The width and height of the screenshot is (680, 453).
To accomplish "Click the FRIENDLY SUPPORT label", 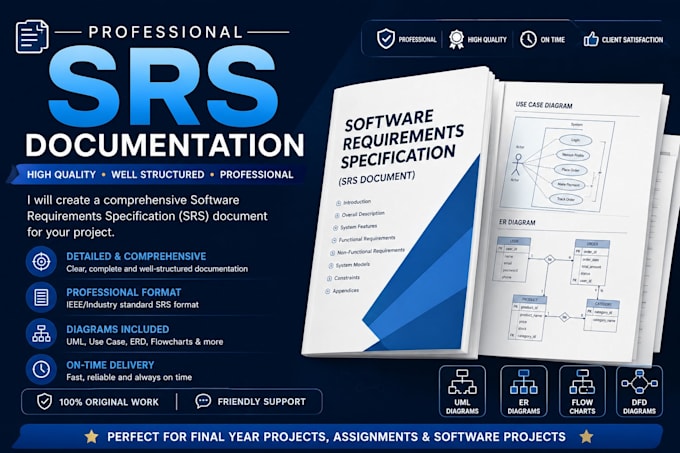I will 262,402.
